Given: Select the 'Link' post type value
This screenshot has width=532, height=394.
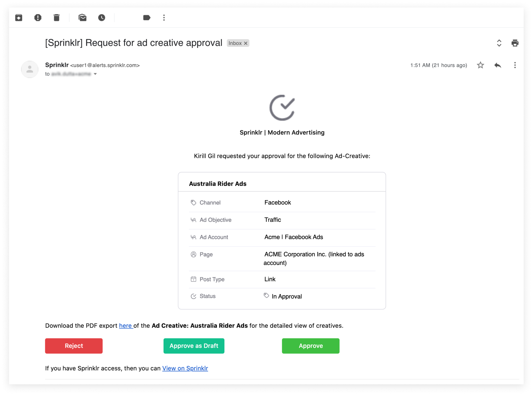Looking at the screenshot, I should (270, 279).
